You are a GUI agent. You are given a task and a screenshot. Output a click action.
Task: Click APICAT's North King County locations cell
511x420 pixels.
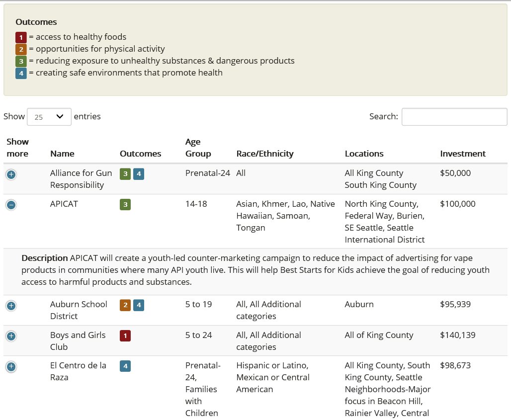click(x=385, y=222)
